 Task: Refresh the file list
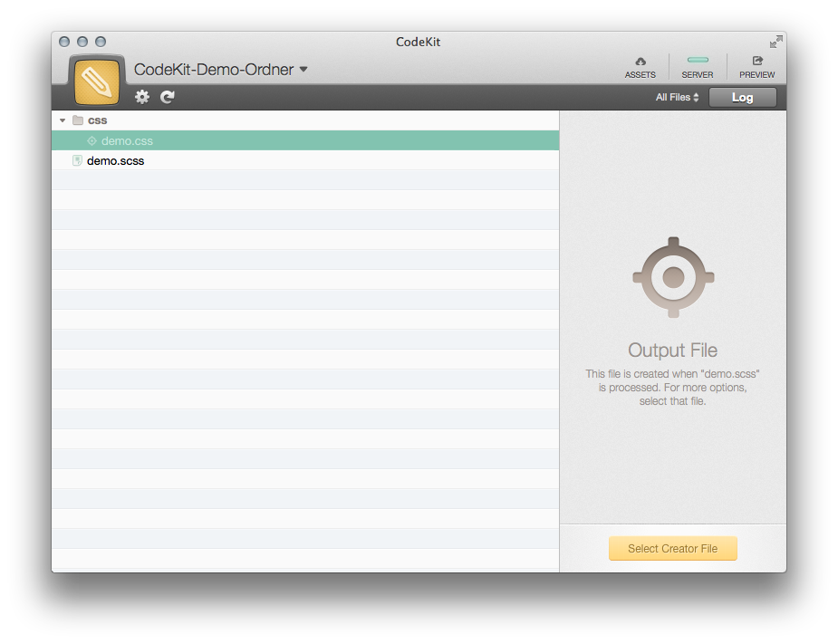tap(168, 97)
